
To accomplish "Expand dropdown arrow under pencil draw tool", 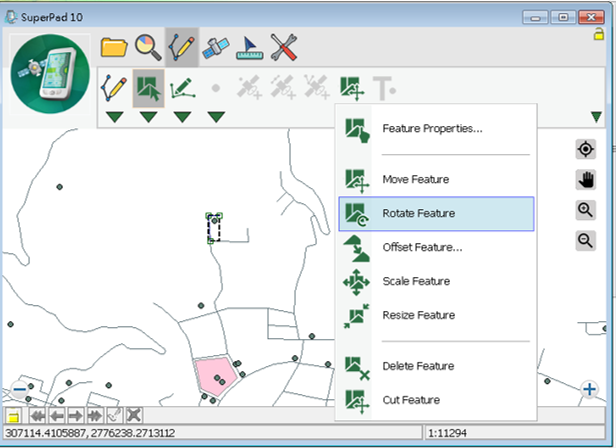I will pyautogui.click(x=115, y=118).
